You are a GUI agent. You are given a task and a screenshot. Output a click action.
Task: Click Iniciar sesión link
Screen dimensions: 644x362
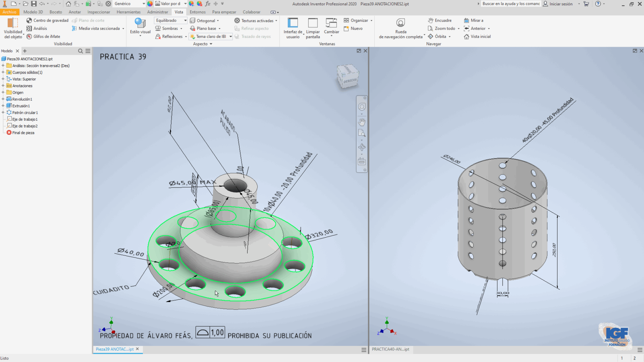click(x=560, y=4)
